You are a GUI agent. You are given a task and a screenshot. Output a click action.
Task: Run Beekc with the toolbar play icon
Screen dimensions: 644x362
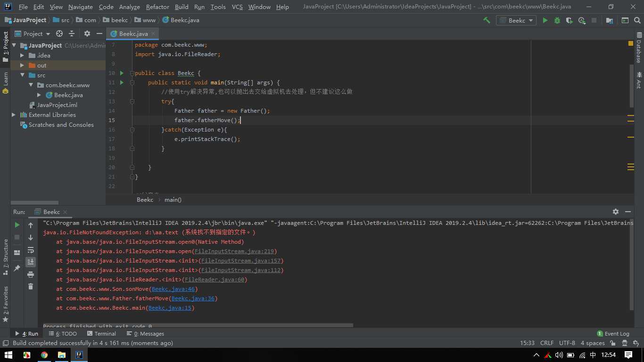[x=545, y=20]
